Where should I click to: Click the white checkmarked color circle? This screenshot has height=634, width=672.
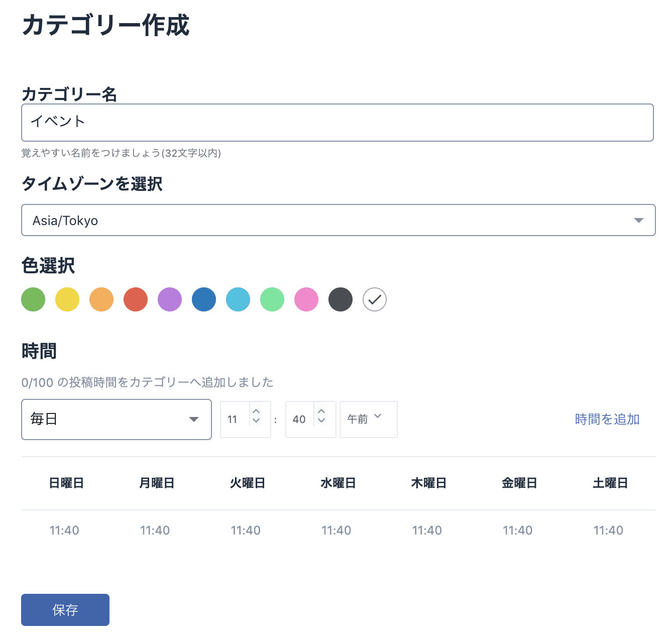click(x=375, y=299)
